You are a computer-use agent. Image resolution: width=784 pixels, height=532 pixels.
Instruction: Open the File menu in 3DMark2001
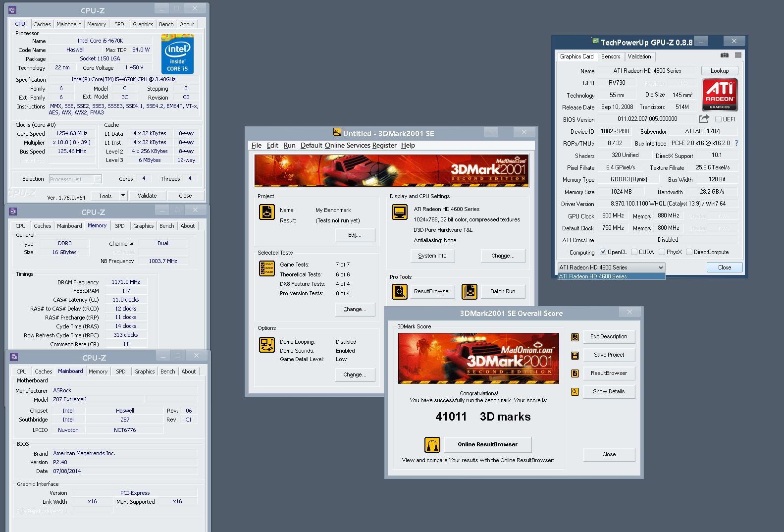pyautogui.click(x=257, y=146)
